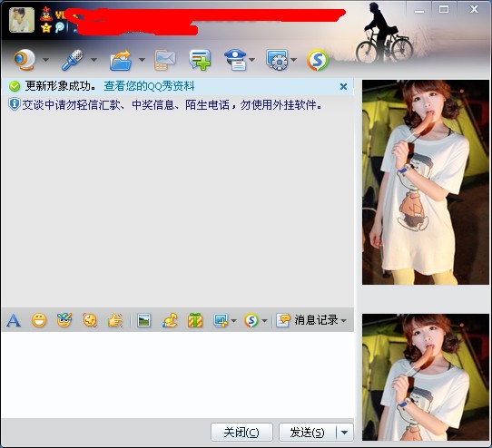
Task: Expand the 消息记录 dropdown arrow
Action: [344, 320]
